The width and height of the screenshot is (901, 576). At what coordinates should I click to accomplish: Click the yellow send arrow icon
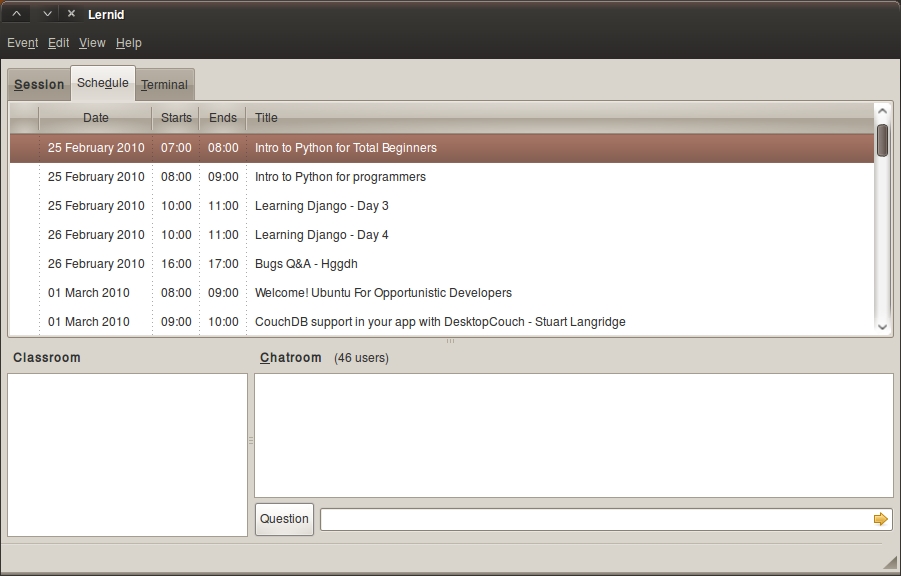[880, 519]
